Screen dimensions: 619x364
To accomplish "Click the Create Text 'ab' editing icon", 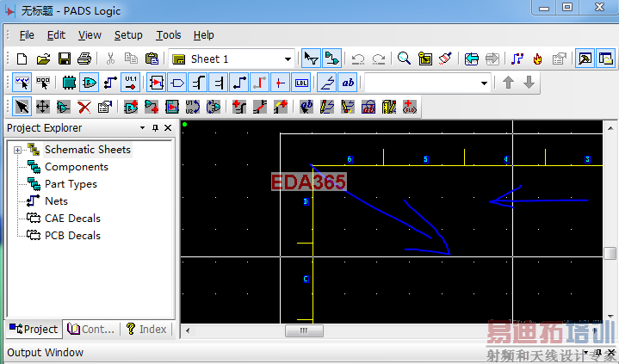I will point(306,107).
